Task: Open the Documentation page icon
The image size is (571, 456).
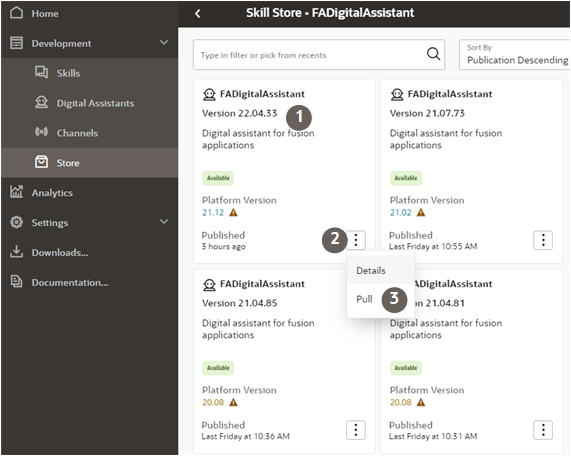Action: [x=16, y=282]
